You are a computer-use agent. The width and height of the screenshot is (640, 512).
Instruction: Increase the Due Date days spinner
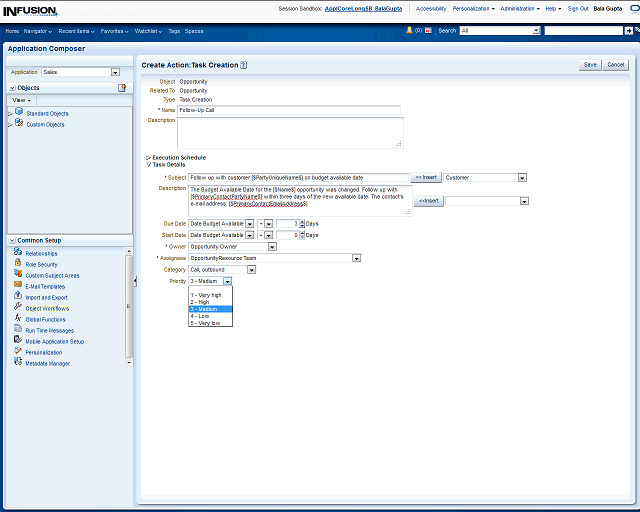click(x=301, y=221)
